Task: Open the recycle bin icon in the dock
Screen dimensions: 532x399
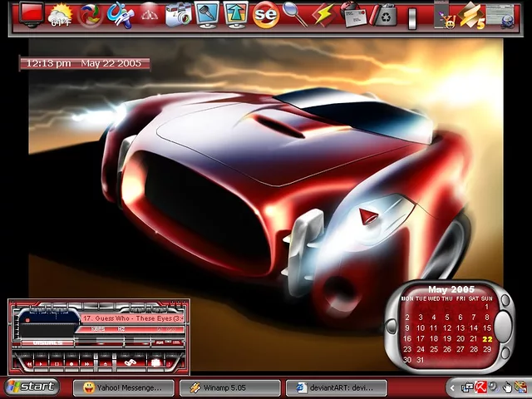Action: point(384,15)
